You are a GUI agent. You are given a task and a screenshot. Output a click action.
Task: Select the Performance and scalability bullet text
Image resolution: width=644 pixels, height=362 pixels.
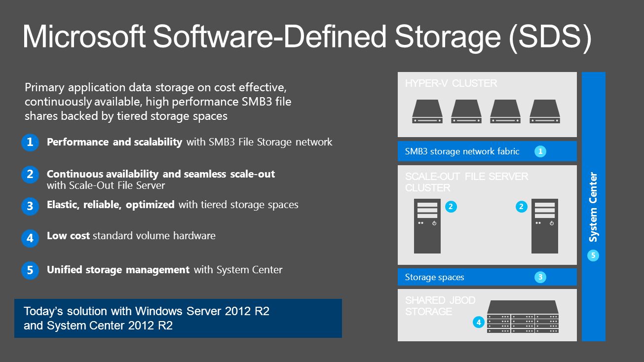pyautogui.click(x=189, y=142)
